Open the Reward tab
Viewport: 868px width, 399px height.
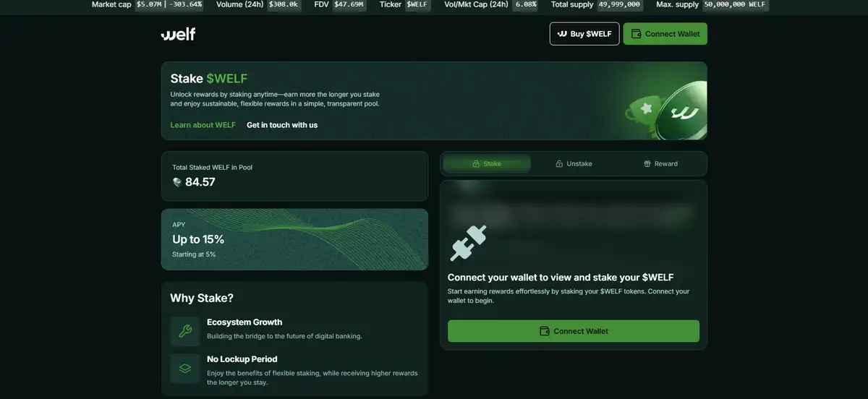click(x=660, y=164)
